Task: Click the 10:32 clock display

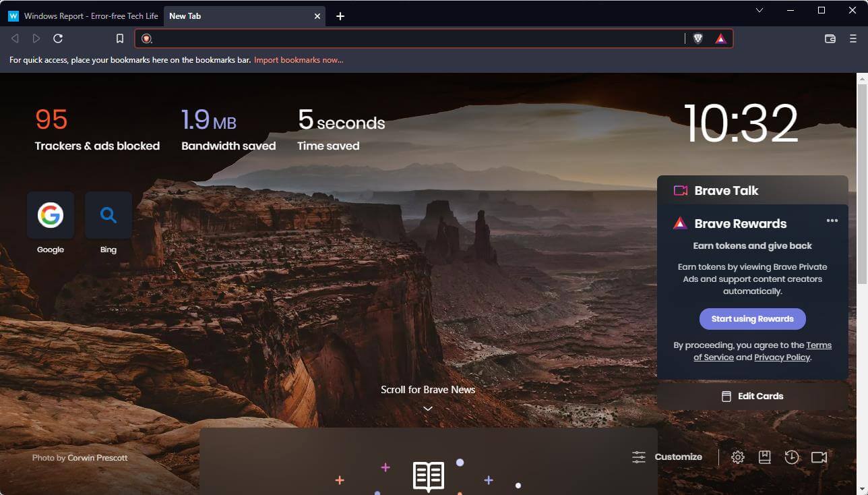Action: point(741,123)
